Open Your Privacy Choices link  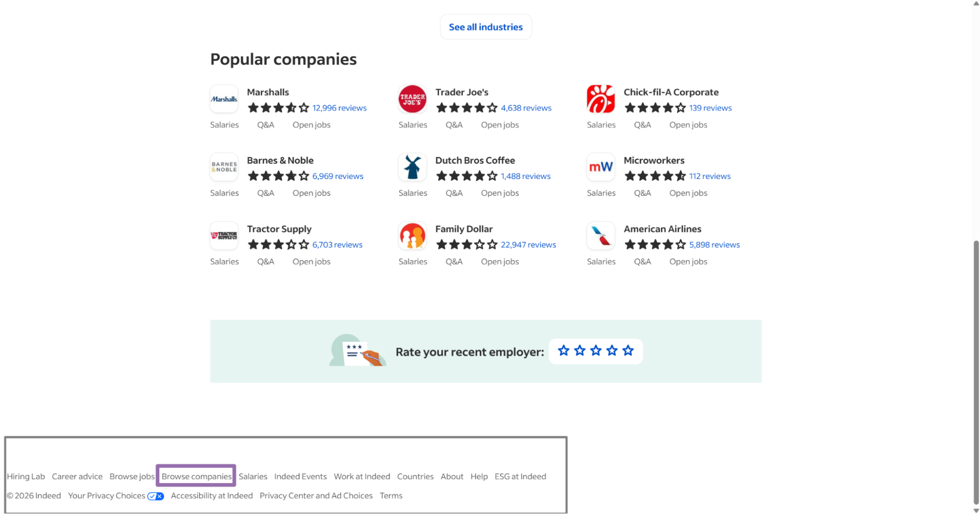click(x=106, y=496)
